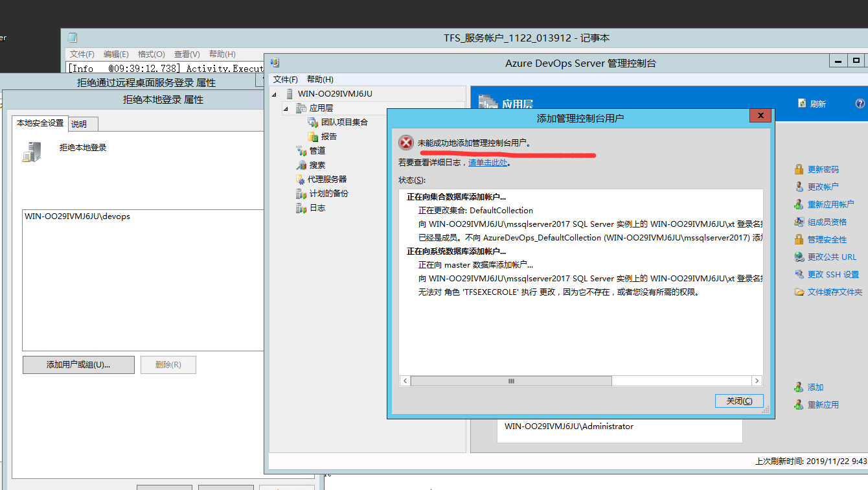
Task: Click the 关闭(C) button in the dialog
Action: click(739, 401)
